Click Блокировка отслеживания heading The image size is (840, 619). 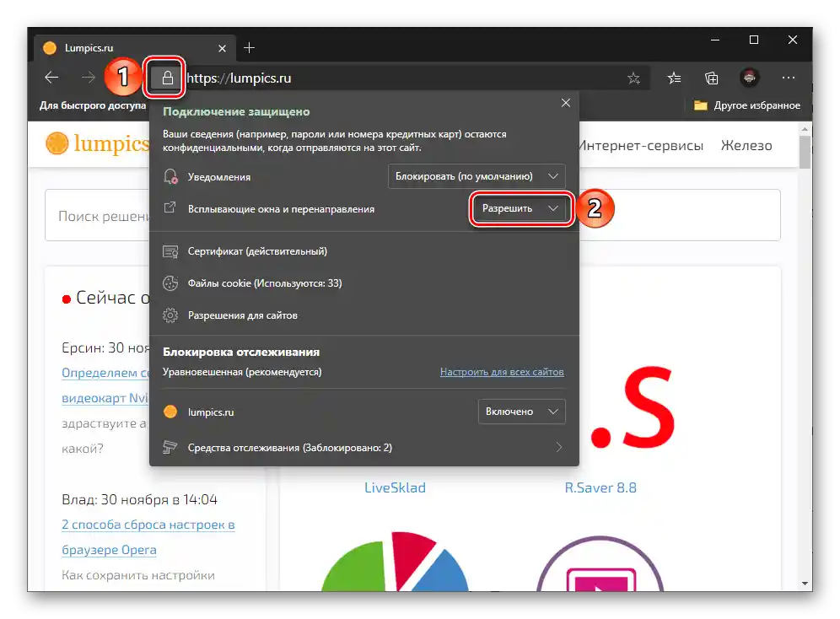[241, 352]
